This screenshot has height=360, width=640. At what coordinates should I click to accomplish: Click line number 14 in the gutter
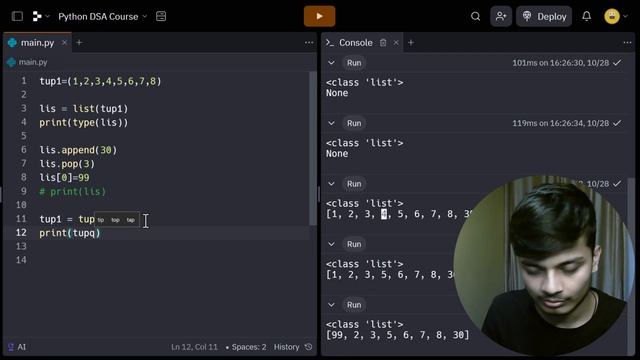(x=21, y=260)
